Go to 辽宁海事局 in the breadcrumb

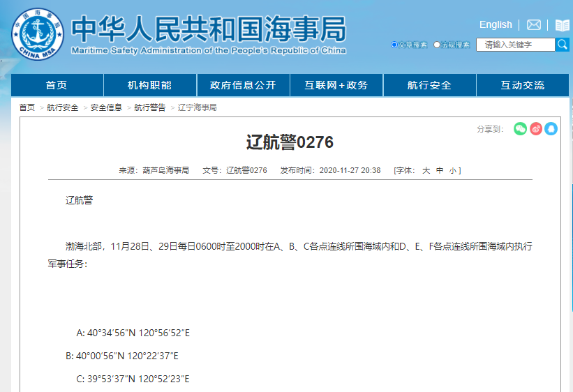[x=198, y=107]
